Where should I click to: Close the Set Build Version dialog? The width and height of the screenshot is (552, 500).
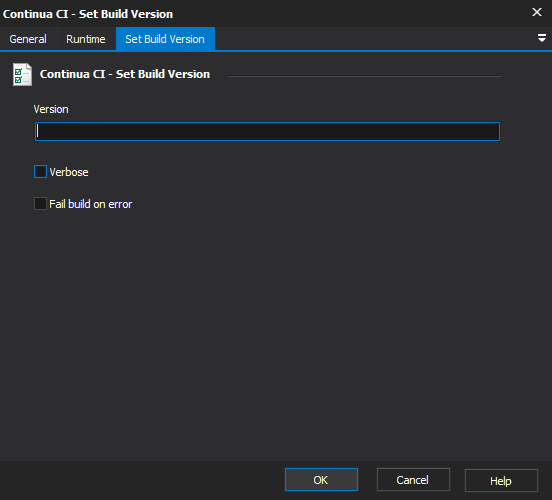tap(537, 12)
